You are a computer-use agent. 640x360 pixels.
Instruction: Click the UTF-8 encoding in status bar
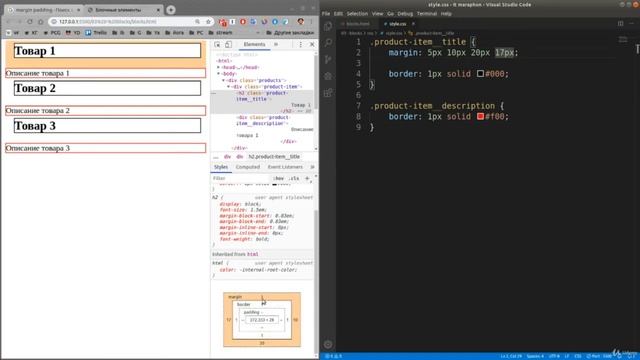coord(554,356)
